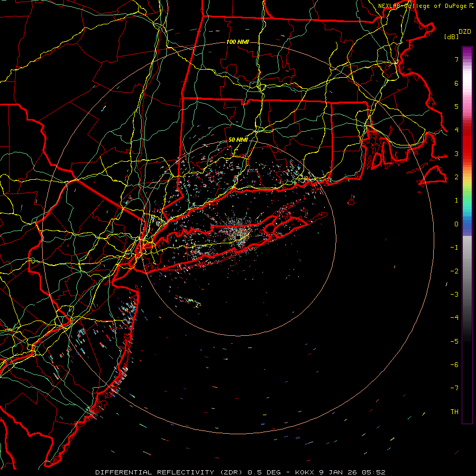Click the KOKX 9 JAN 26 05:52 timestamp
The image size is (476, 476).
coord(340,472)
